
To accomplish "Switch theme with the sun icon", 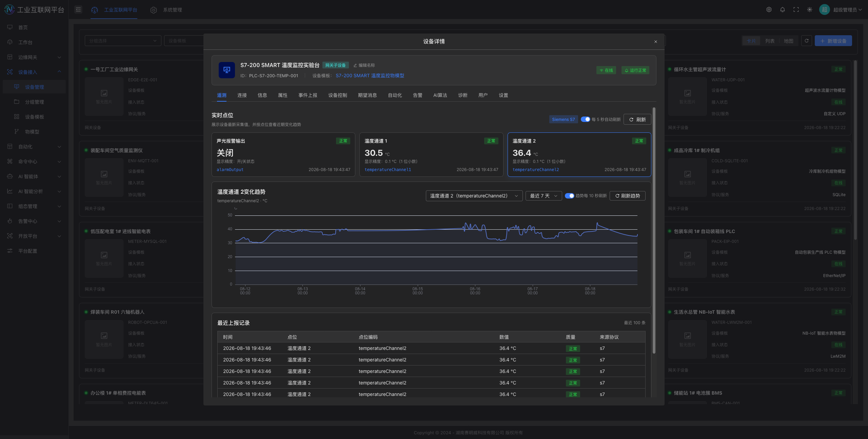I will click(810, 9).
